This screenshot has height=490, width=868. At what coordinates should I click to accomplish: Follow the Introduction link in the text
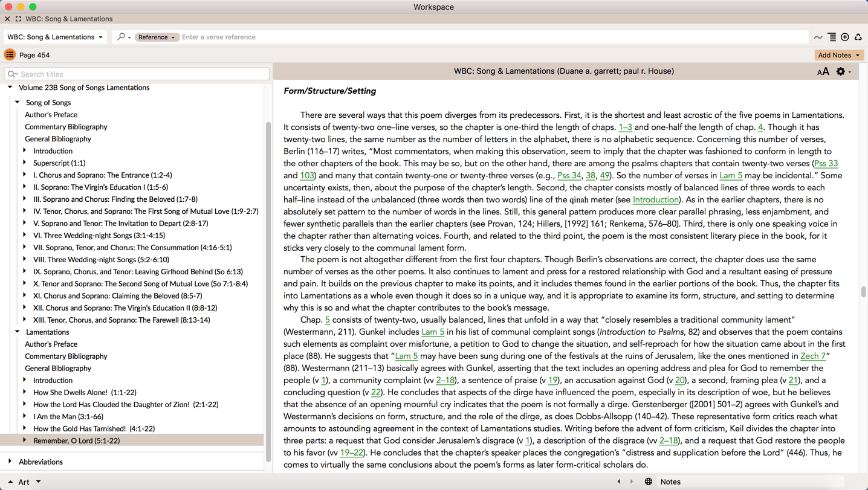tap(655, 199)
